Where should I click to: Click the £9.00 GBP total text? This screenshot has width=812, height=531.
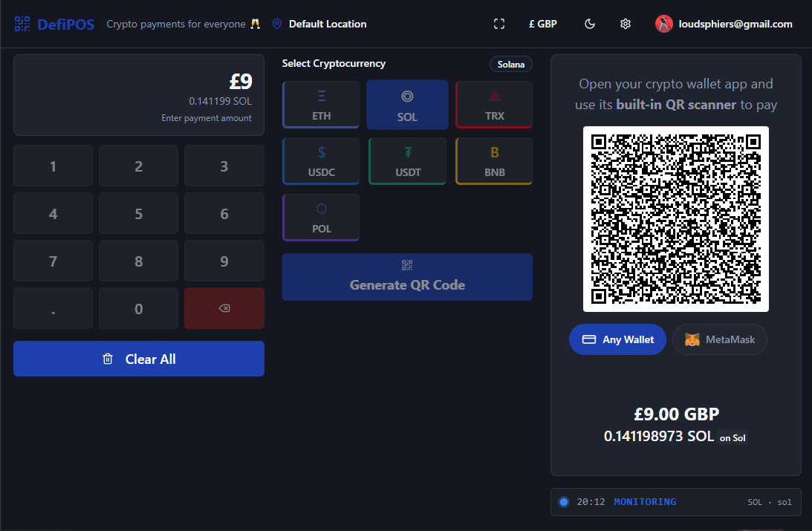[676, 414]
